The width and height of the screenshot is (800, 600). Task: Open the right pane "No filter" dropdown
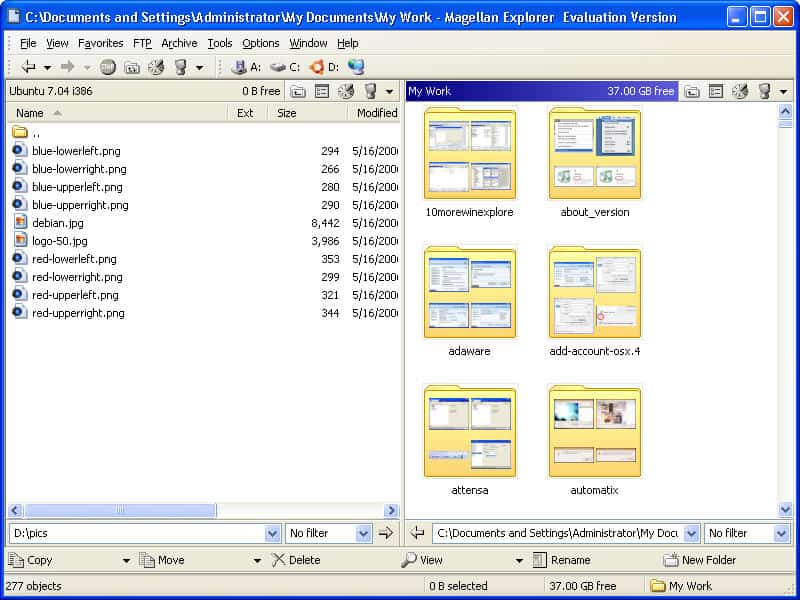(781, 534)
